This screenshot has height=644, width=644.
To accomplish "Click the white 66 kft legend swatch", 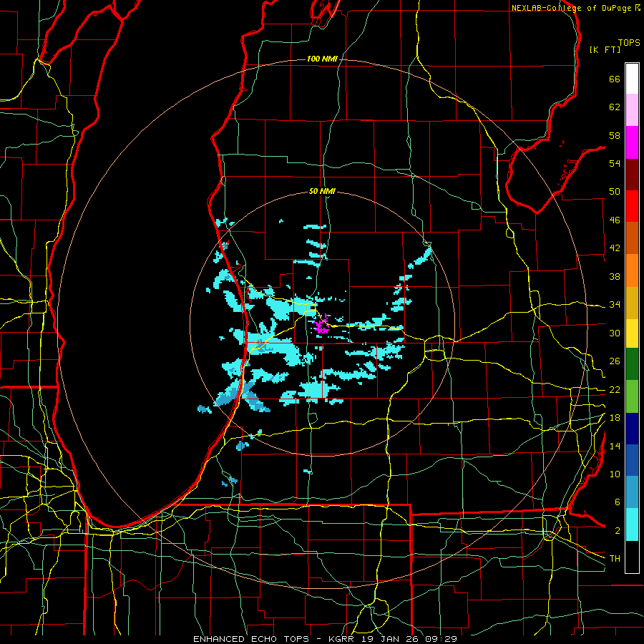I will 632,79.
